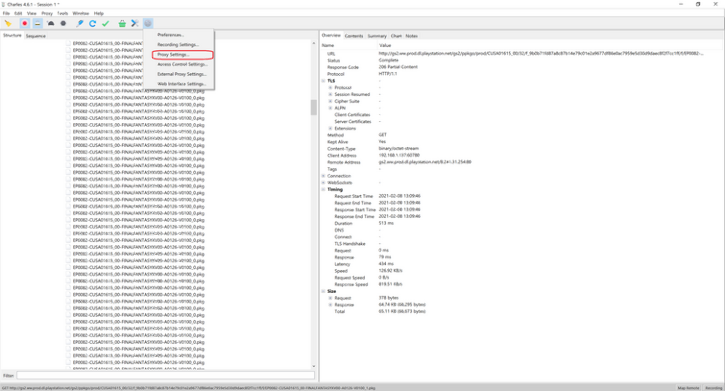The image size is (725, 391).
Task: Enable Throttling with the turtle icon
Action: (x=50, y=24)
